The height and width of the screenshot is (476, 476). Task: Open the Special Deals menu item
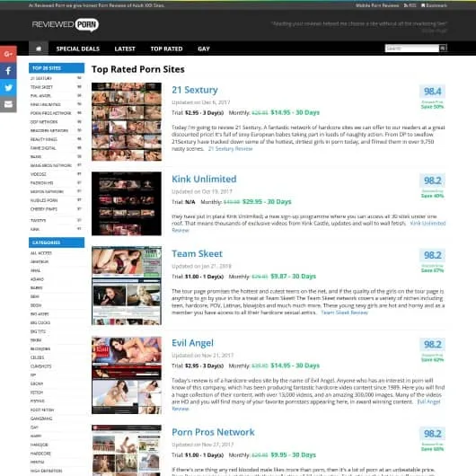point(78,48)
